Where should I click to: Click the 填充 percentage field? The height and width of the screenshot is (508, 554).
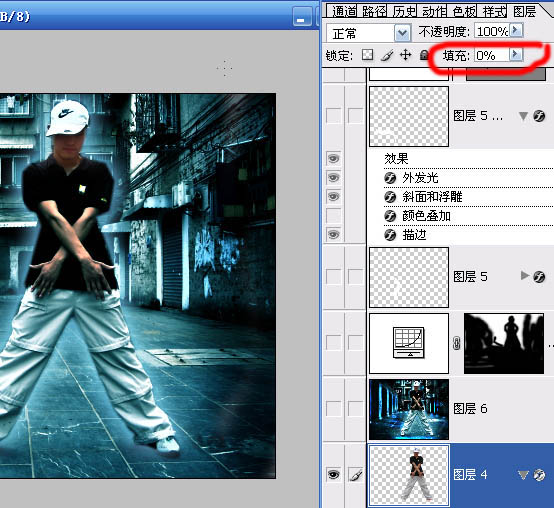tap(491, 55)
